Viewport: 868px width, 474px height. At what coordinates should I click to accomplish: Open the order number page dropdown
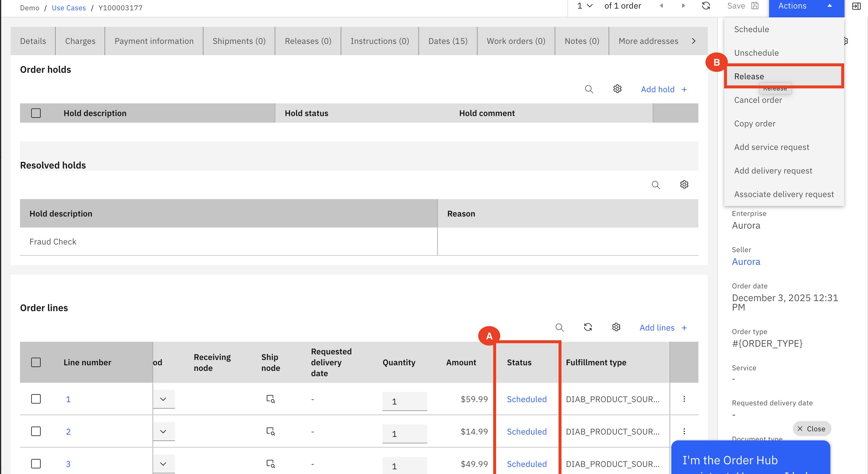point(585,6)
